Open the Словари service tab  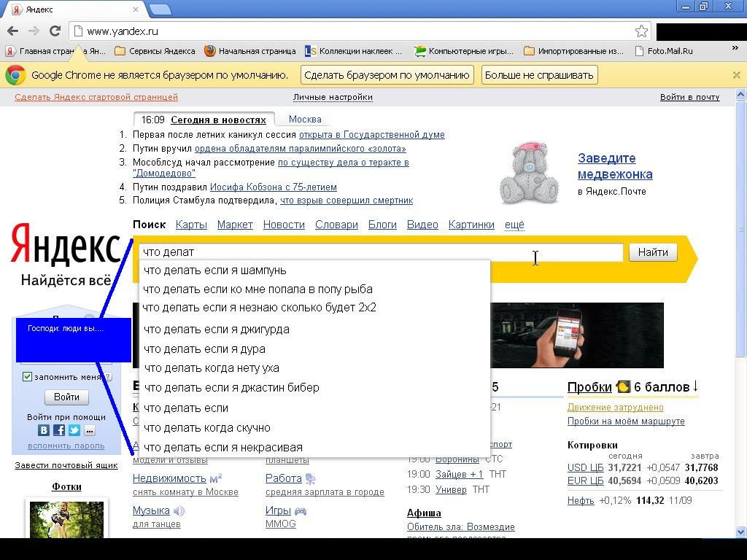pos(336,225)
